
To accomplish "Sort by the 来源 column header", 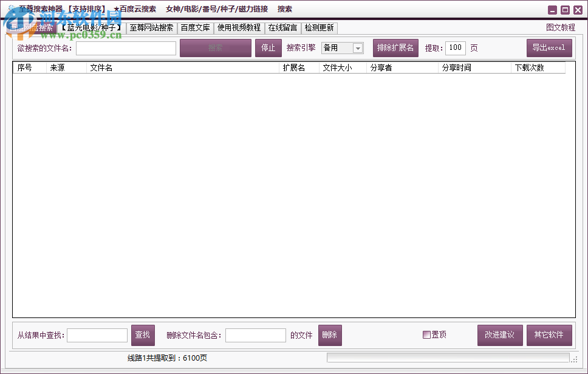I will [x=66, y=68].
